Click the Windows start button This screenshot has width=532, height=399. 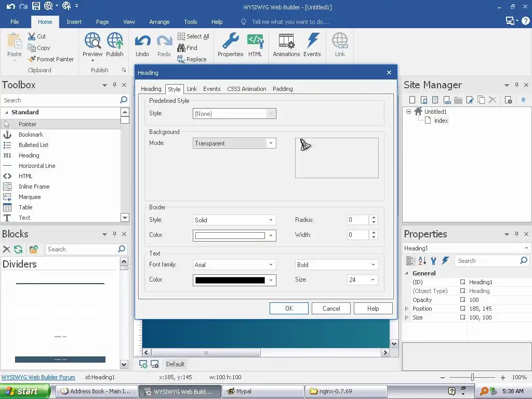tap(25, 391)
